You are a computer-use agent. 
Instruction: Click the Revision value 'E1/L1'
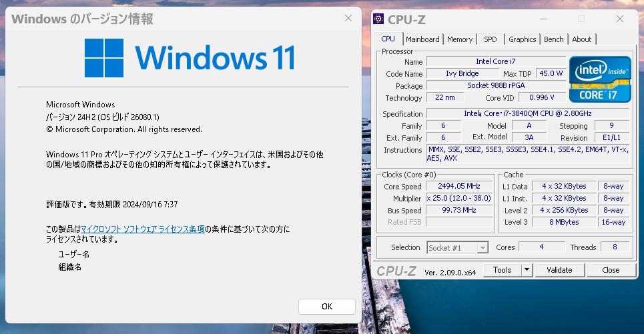point(611,137)
